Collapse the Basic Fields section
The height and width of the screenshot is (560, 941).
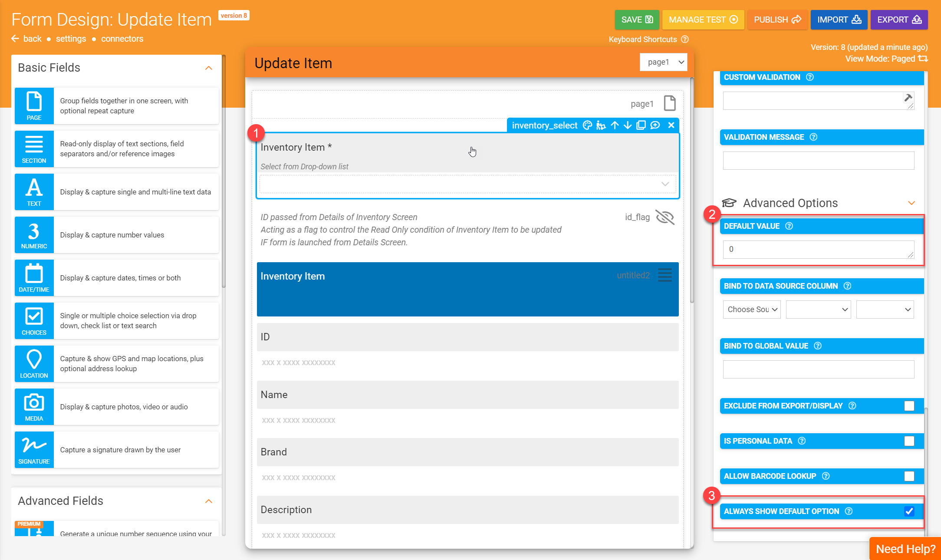pyautogui.click(x=209, y=68)
